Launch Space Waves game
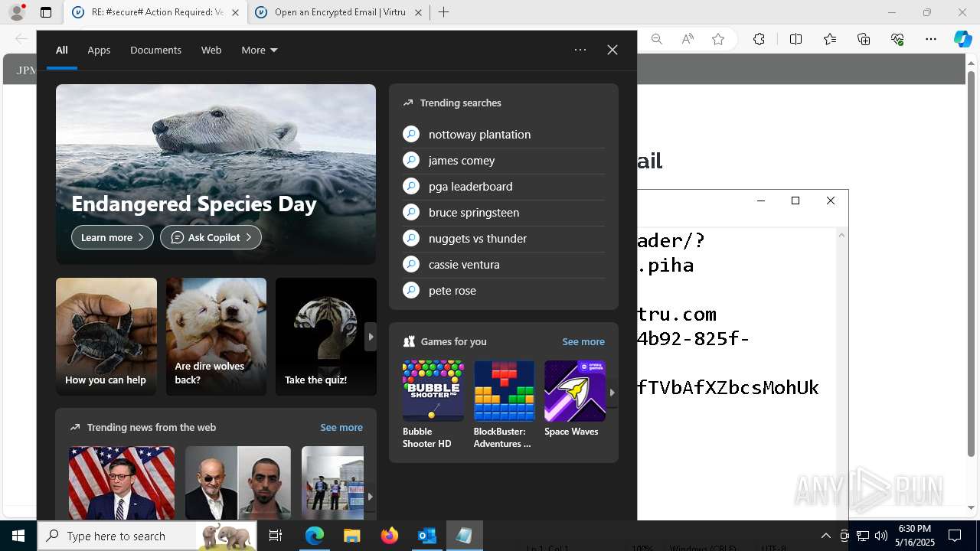Viewport: 980px width, 551px height. (575, 399)
